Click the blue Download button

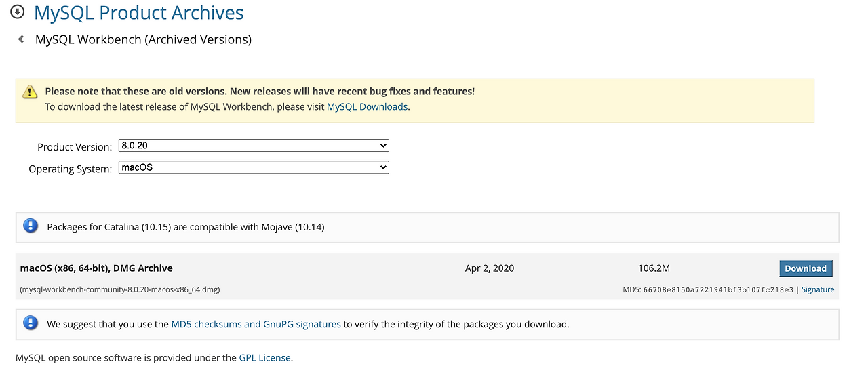(806, 268)
